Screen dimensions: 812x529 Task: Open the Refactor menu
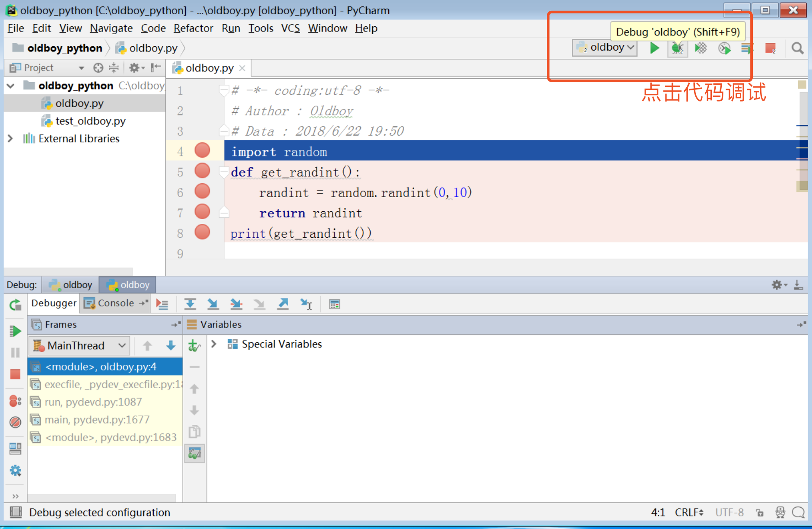pos(193,28)
